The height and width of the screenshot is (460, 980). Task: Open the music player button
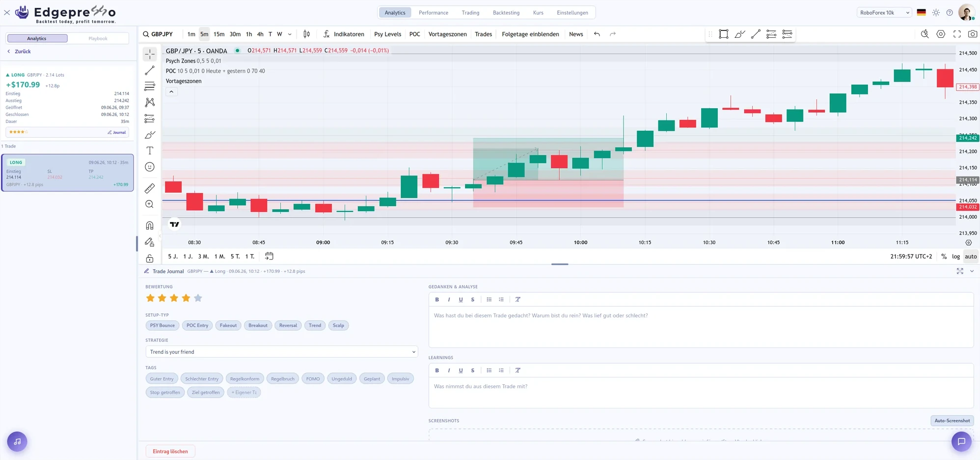coord(17,441)
